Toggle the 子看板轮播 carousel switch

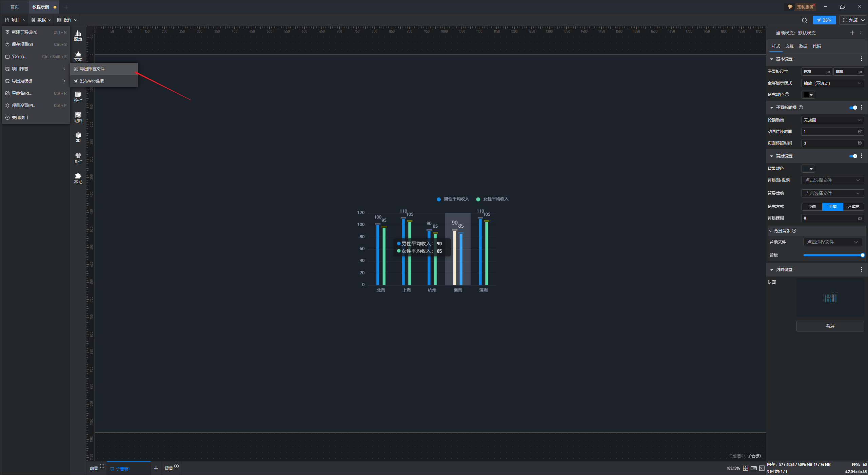[853, 108]
